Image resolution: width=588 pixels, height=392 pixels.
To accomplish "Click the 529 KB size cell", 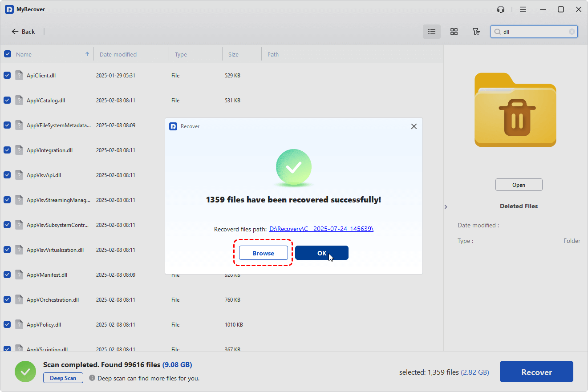I will click(x=232, y=75).
